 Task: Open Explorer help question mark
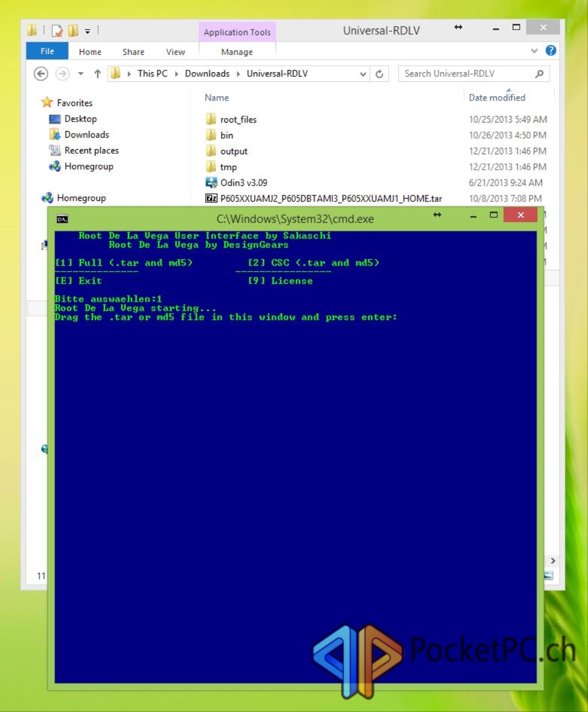(x=551, y=50)
